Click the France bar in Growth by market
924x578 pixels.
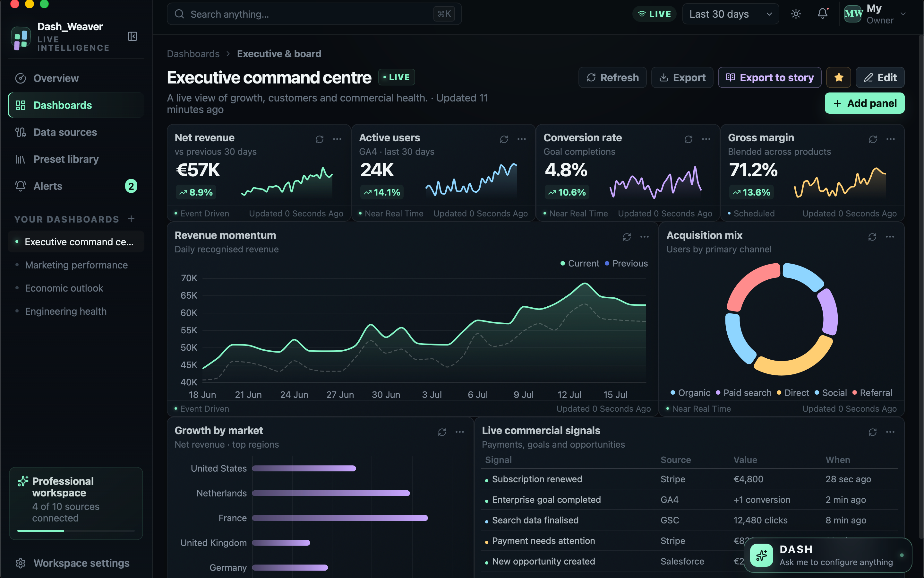pos(340,518)
